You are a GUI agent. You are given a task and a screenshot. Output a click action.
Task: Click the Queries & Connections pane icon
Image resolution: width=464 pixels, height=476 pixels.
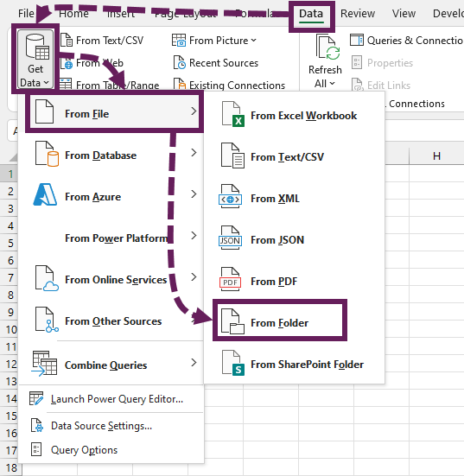pyautogui.click(x=357, y=40)
